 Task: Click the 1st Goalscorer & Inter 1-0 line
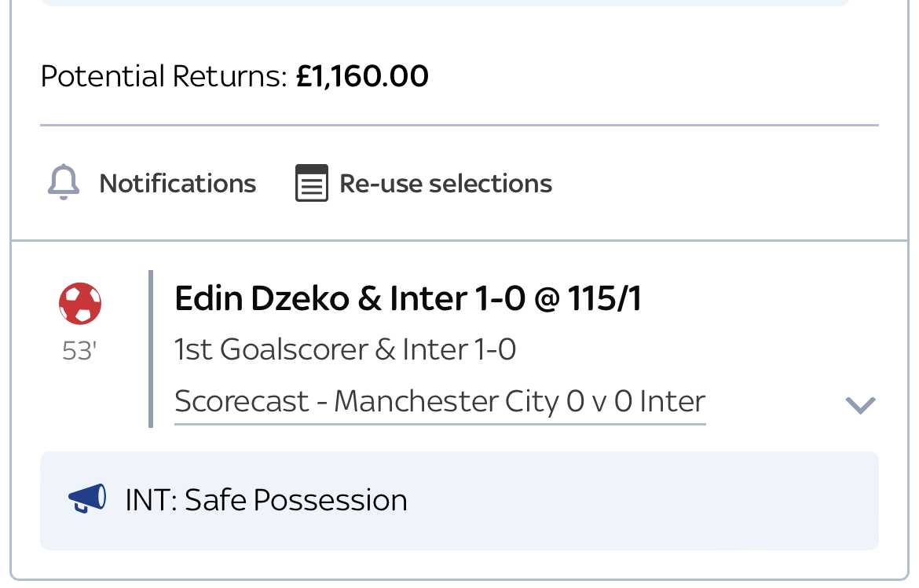point(345,349)
